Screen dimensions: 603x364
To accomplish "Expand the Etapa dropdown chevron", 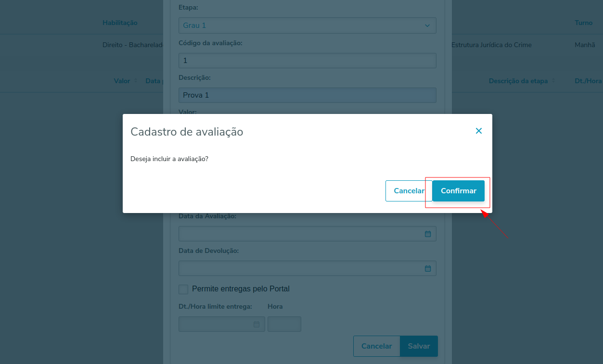I will click(x=427, y=25).
